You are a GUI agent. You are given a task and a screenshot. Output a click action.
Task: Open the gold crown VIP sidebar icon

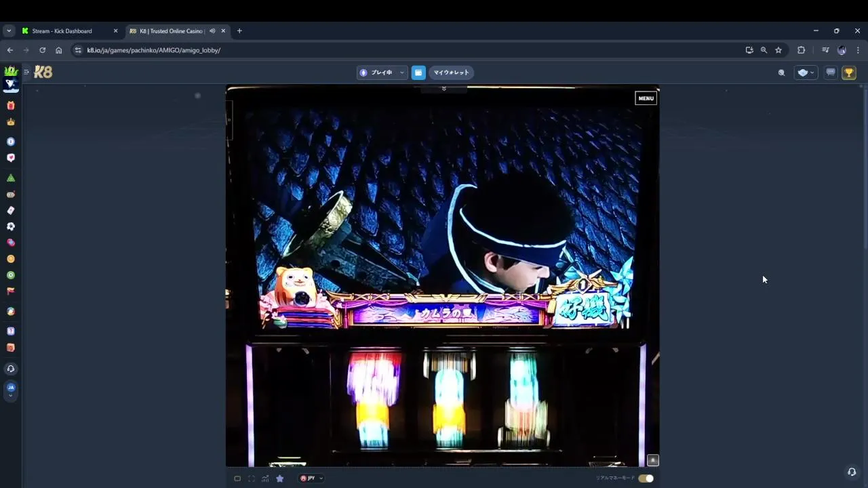[x=11, y=122]
